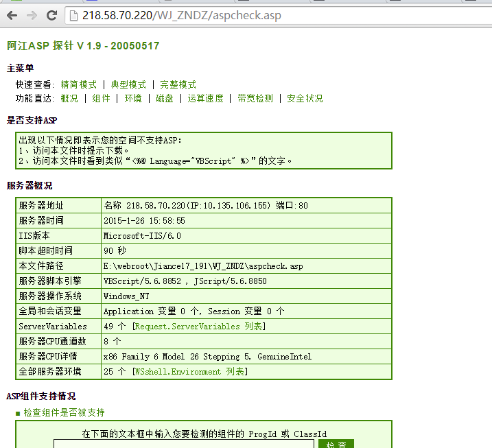Click the 访问本文件时提示下载 line
The image size is (492, 448).
click(x=73, y=150)
